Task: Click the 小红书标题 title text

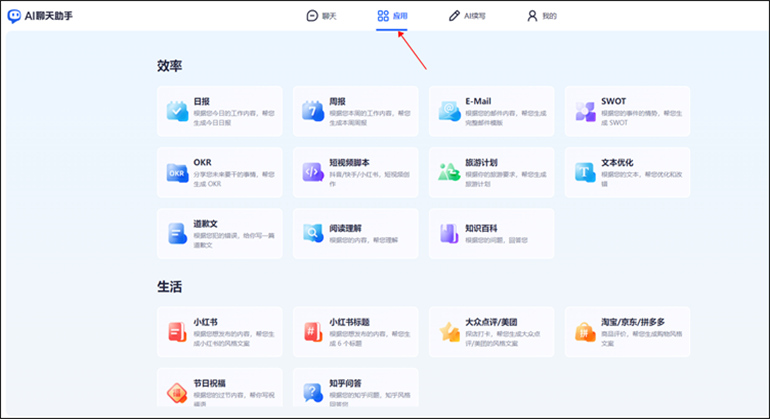Action: point(349,322)
